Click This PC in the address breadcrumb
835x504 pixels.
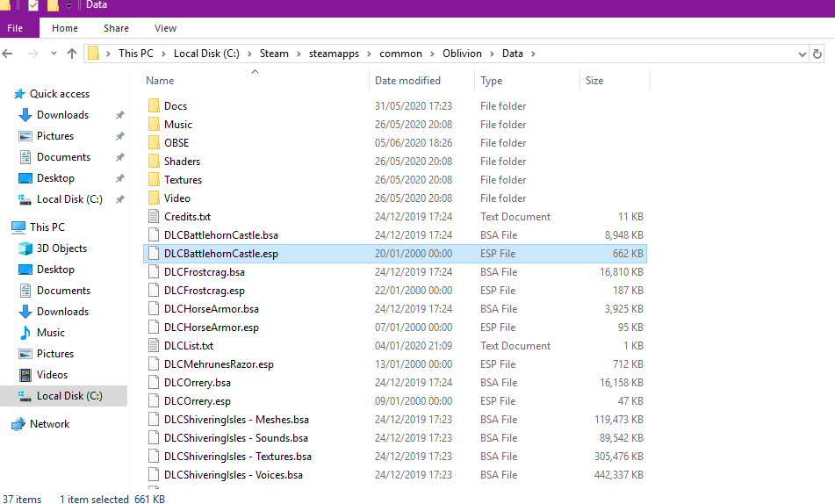coord(136,54)
